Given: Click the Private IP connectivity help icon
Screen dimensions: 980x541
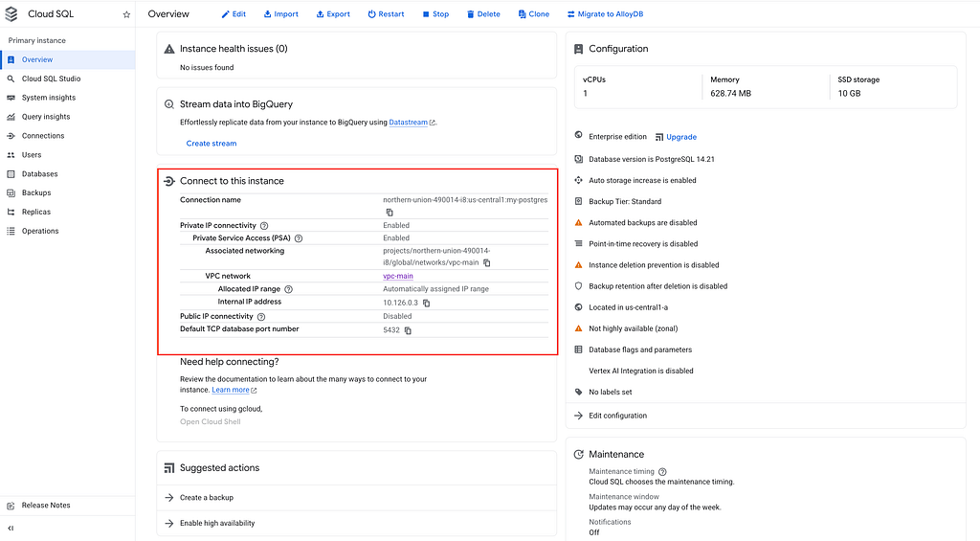Looking at the screenshot, I should click(264, 226).
